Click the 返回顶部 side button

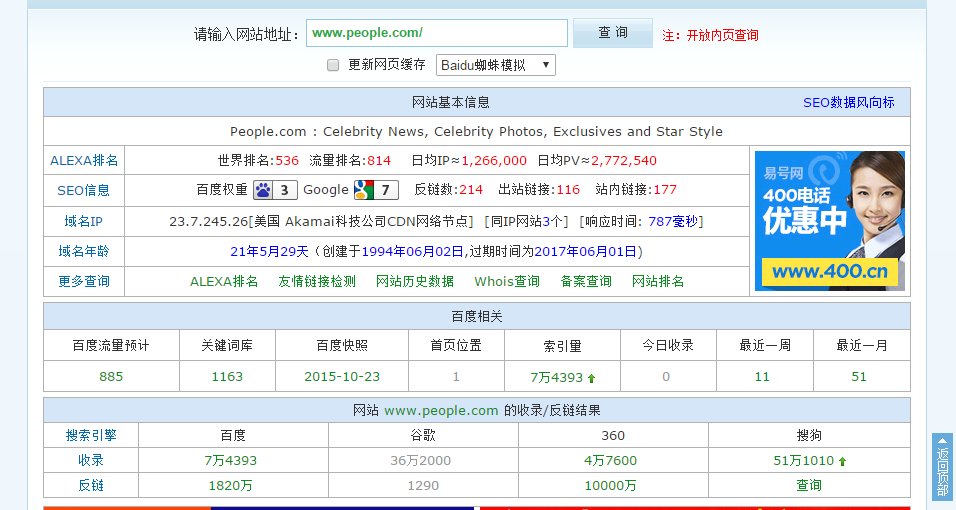(942, 465)
